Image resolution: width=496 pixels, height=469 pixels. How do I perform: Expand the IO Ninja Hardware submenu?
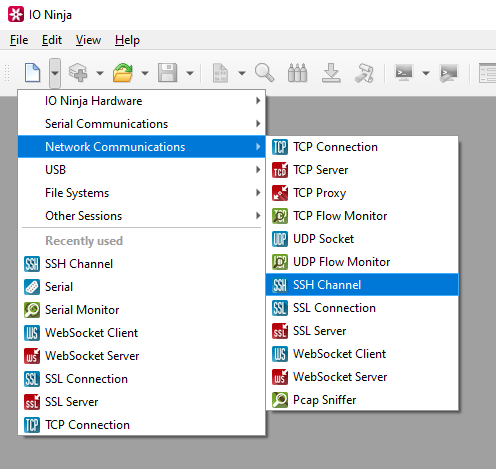point(142,101)
